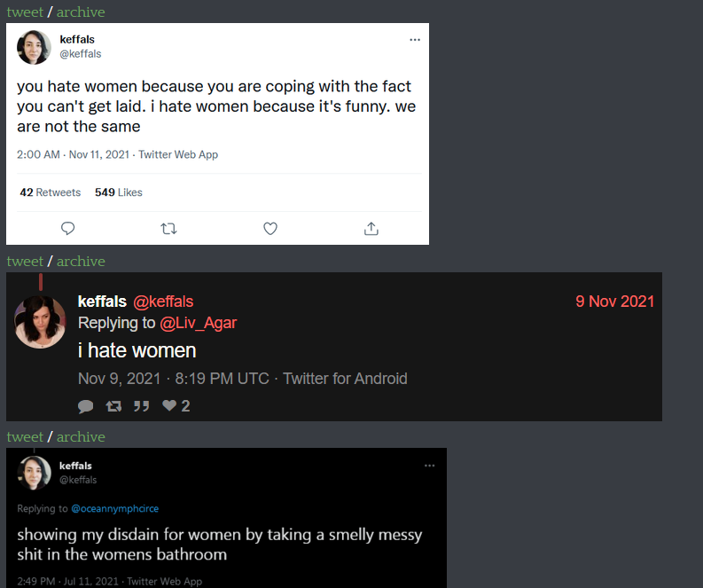Click the @oceannymphcirce mention link
Image resolution: width=703 pixels, height=588 pixels.
click(114, 509)
